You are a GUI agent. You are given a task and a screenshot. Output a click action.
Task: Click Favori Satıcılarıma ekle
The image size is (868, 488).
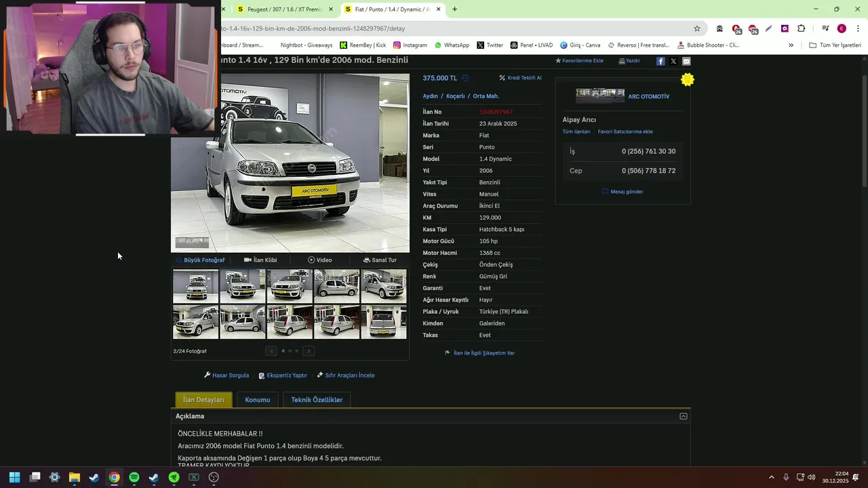(x=625, y=131)
